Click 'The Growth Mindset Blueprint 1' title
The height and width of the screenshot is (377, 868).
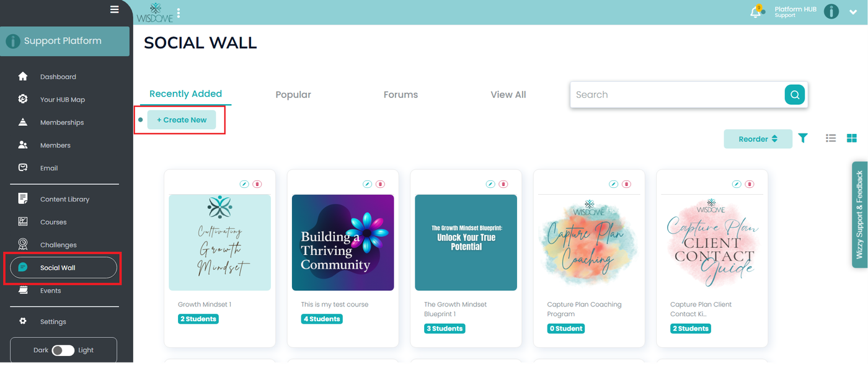456,309
